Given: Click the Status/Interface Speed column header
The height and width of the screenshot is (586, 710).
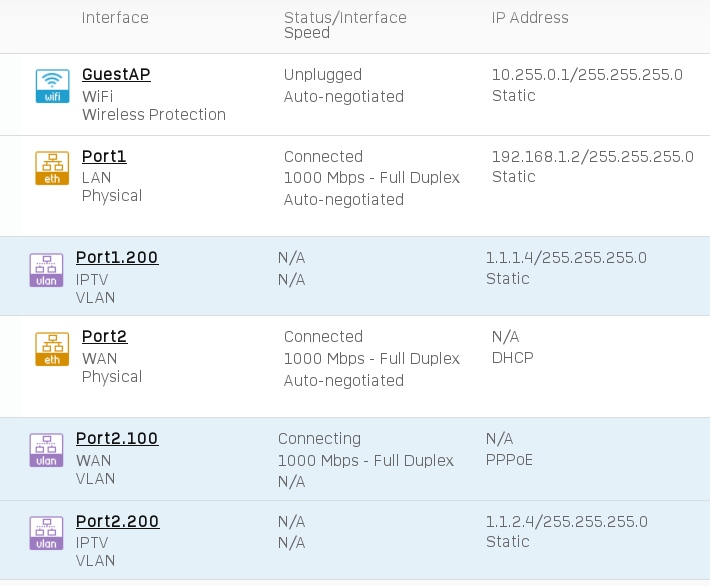Looking at the screenshot, I should [345, 25].
